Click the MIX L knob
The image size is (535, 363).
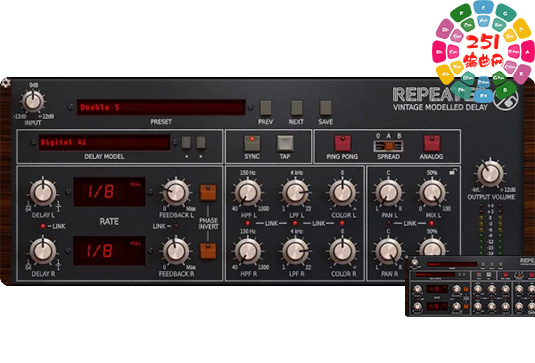pos(432,193)
